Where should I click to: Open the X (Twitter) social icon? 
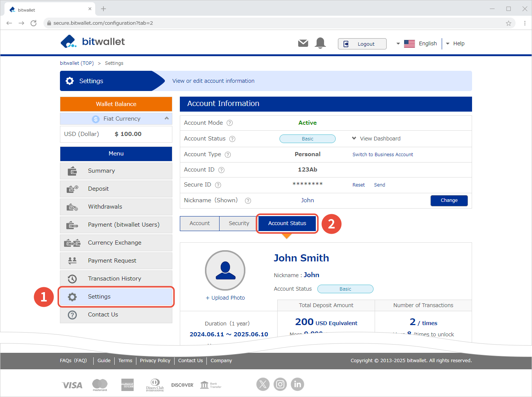tap(263, 384)
